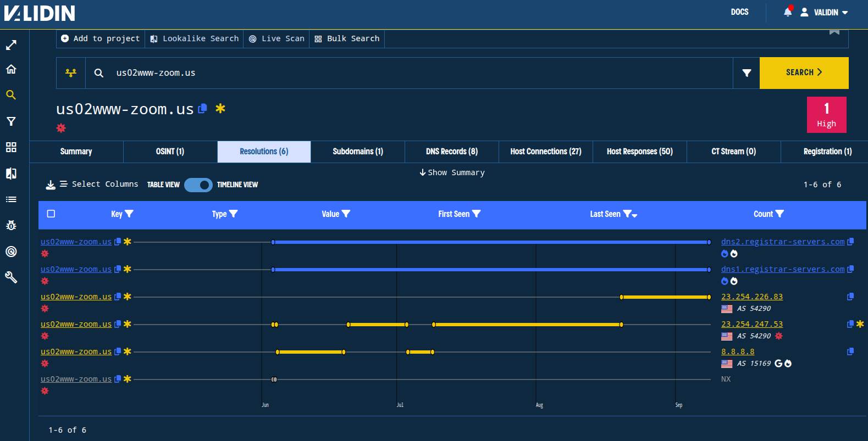Open the bug threat sidebar icon
The height and width of the screenshot is (441, 868).
11,225
